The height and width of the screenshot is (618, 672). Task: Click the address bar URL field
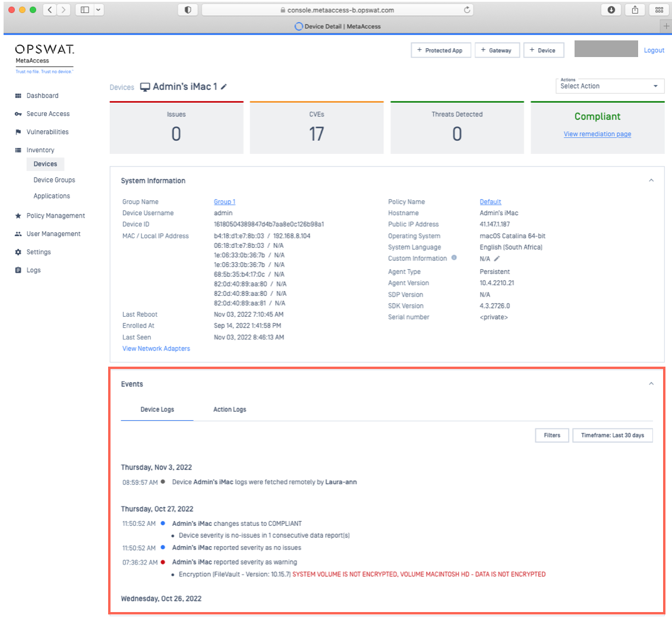click(x=337, y=10)
